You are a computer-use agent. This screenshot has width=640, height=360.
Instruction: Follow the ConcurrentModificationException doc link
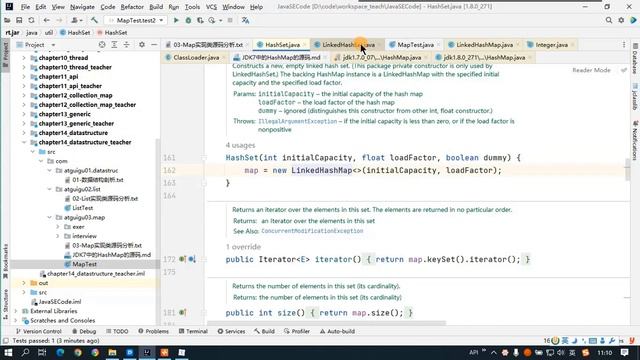click(312, 231)
